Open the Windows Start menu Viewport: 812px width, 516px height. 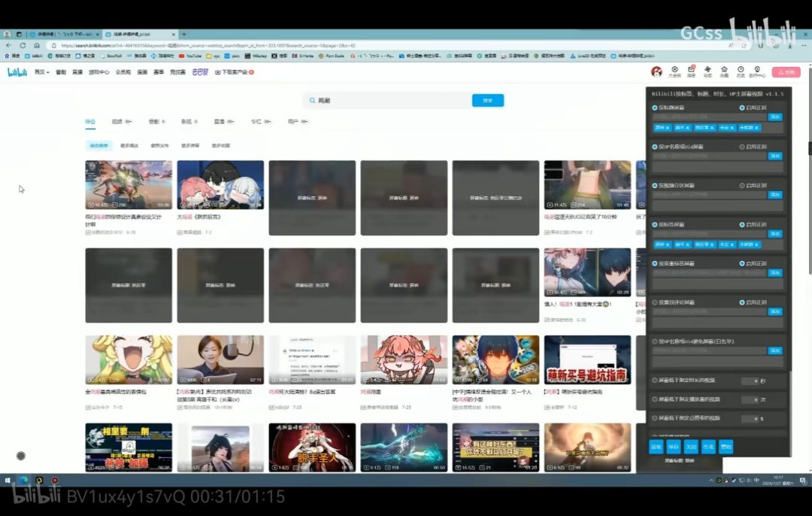coord(8,480)
